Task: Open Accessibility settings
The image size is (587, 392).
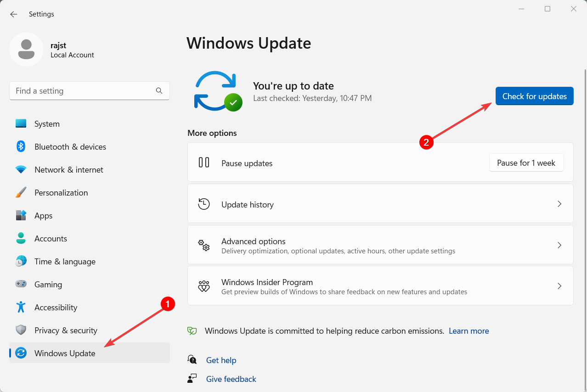Action: [x=90, y=307]
